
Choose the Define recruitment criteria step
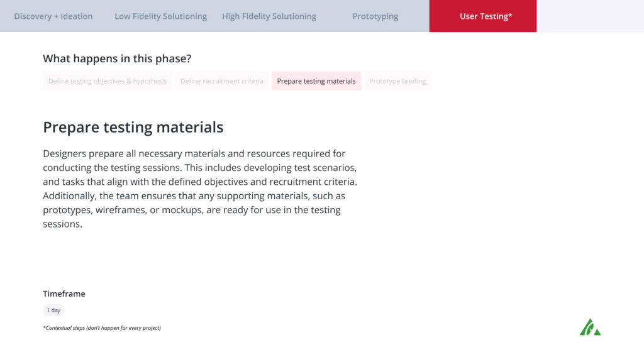(222, 81)
